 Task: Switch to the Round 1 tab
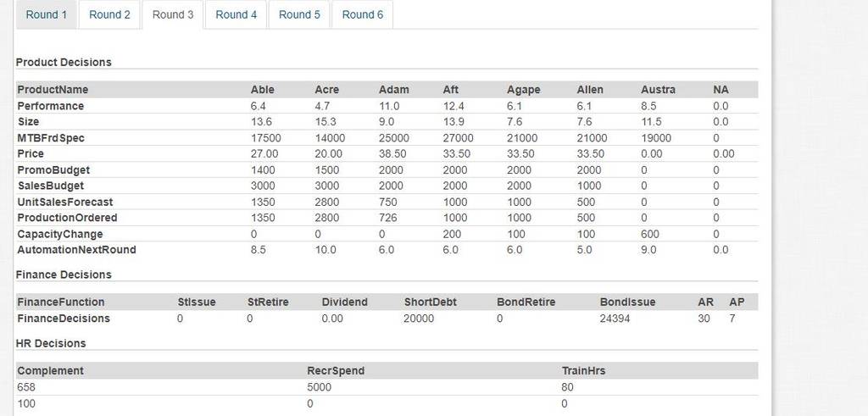point(47,14)
